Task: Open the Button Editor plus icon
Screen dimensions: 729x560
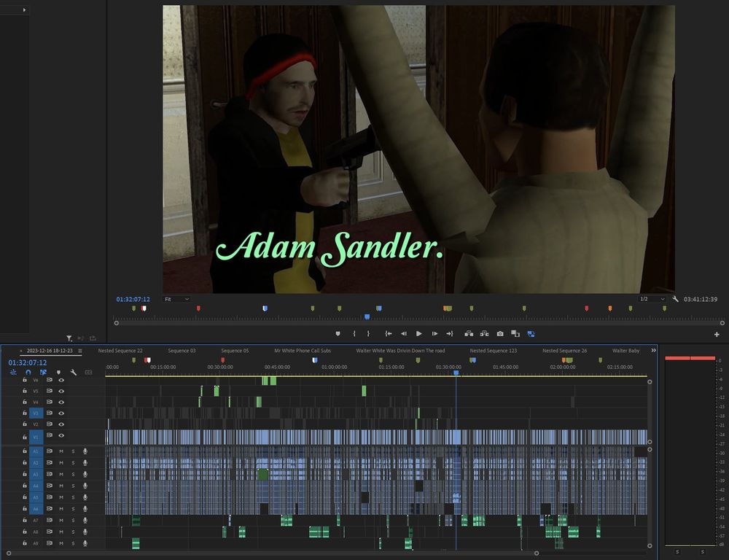Action: [717, 334]
